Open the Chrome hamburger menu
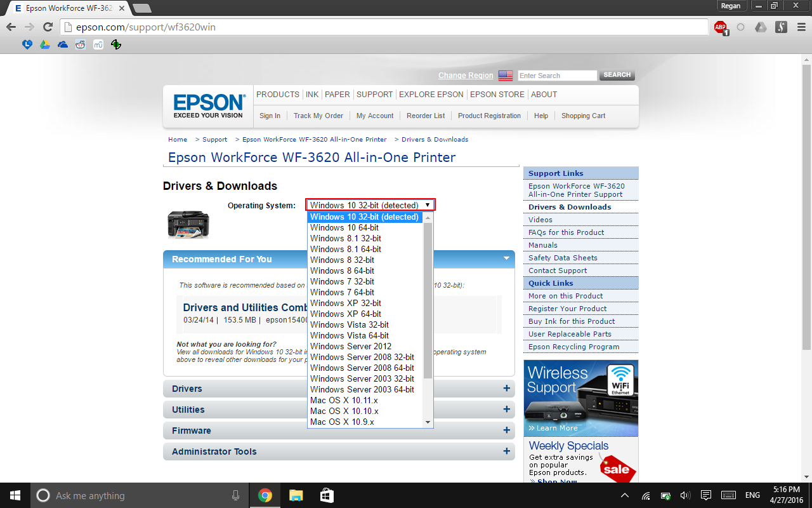This screenshot has width=812, height=508. click(801, 27)
